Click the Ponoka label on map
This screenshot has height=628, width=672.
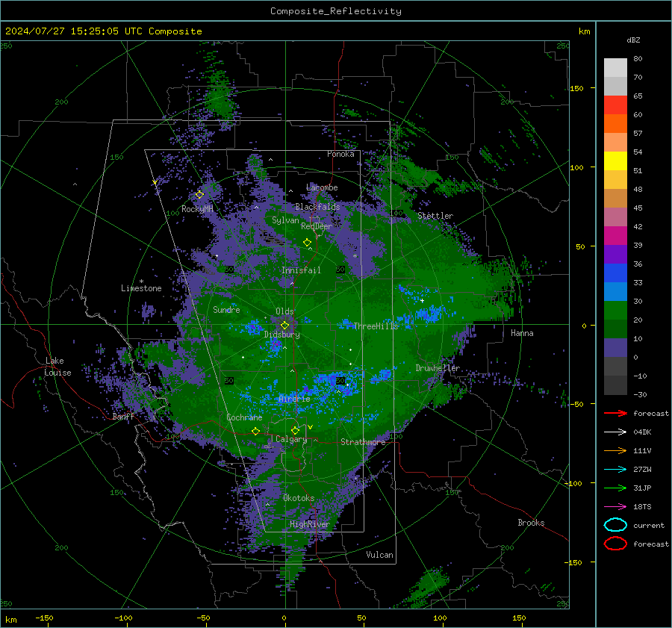pyautogui.click(x=340, y=154)
